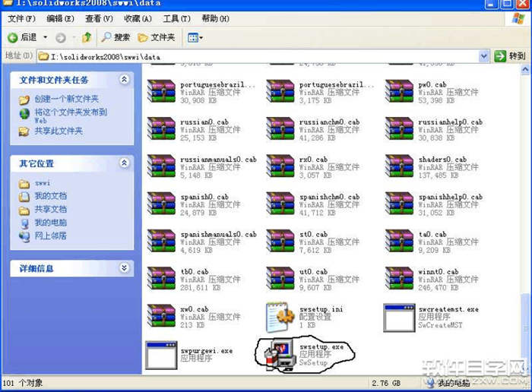
Task: Click 创建一个新文件夹 link
Action: click(x=67, y=99)
